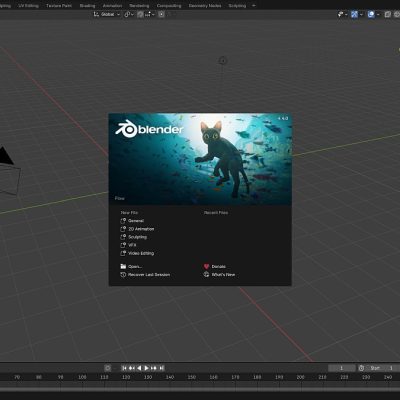Click the new-file icon beside Sculpting

[123, 237]
